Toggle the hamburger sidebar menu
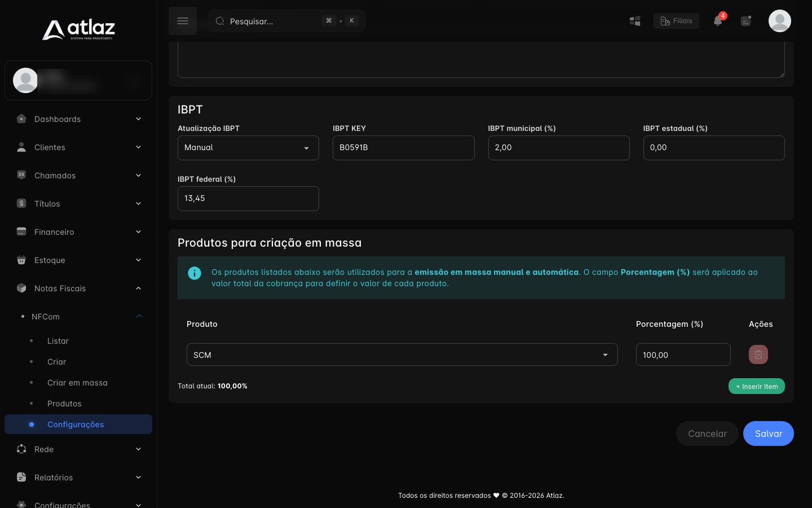 183,21
